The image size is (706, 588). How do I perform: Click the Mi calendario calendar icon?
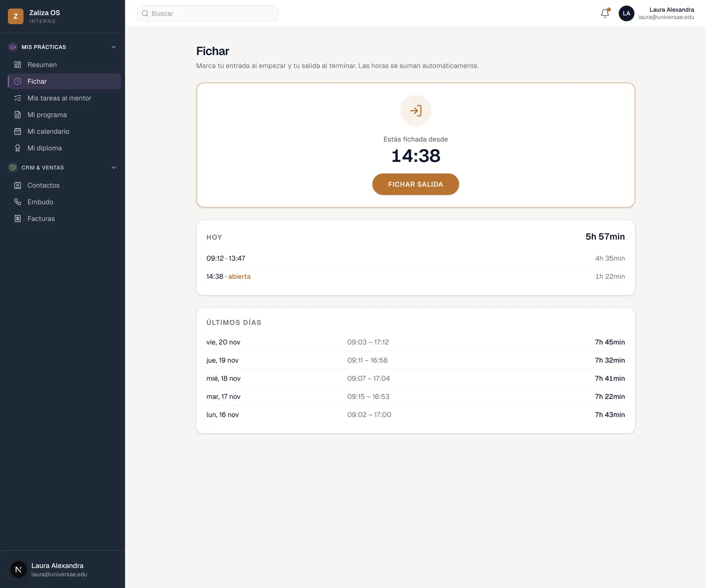point(18,131)
